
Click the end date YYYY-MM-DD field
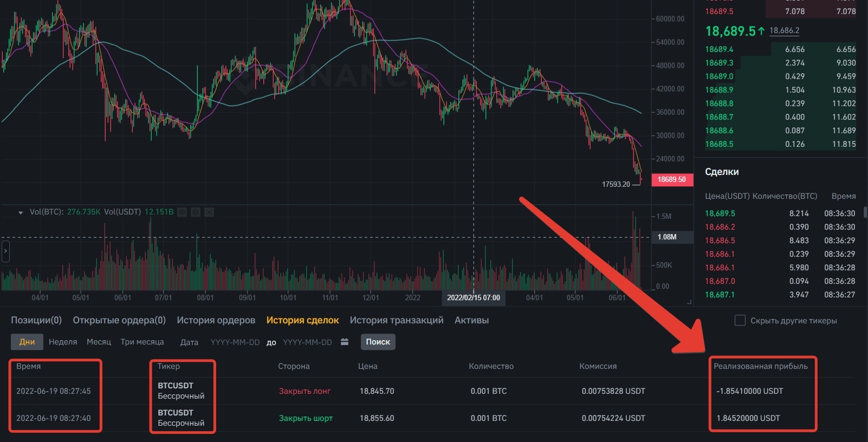(307, 342)
